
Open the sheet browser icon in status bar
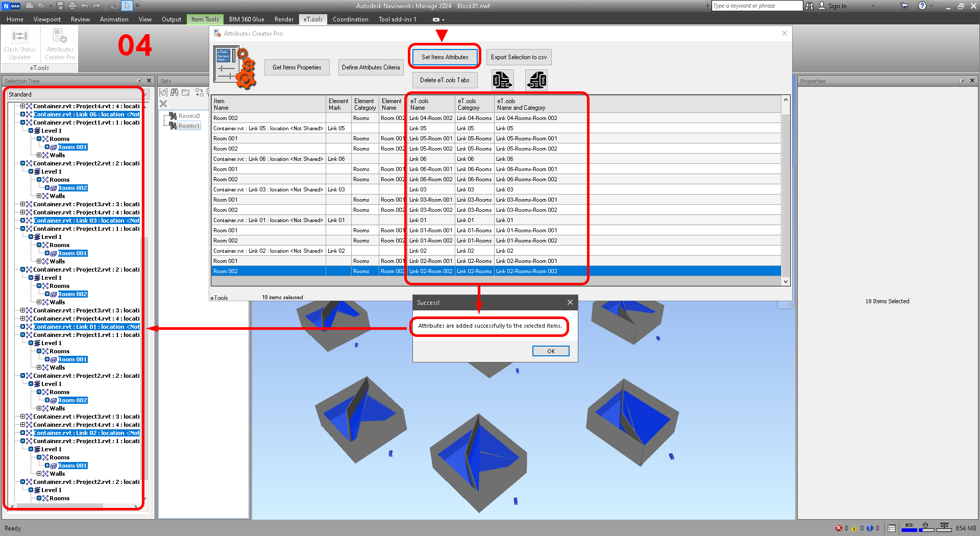pos(892,528)
